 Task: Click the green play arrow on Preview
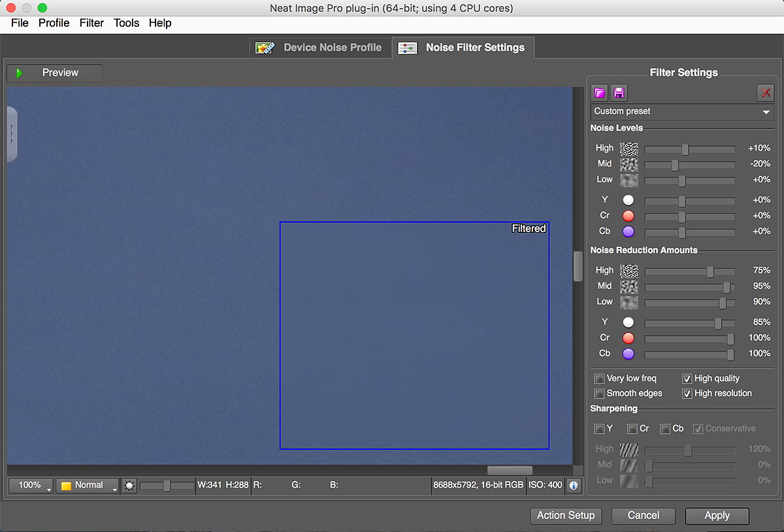tap(20, 73)
